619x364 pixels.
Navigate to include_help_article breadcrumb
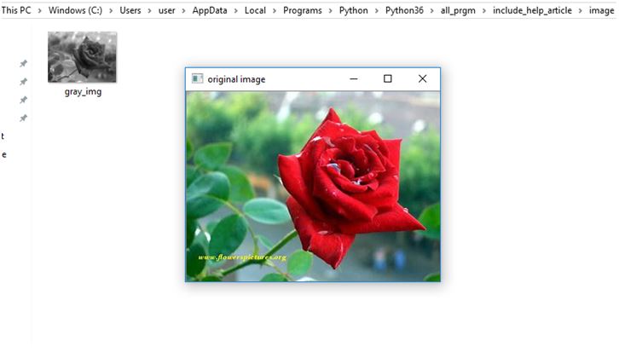click(532, 11)
